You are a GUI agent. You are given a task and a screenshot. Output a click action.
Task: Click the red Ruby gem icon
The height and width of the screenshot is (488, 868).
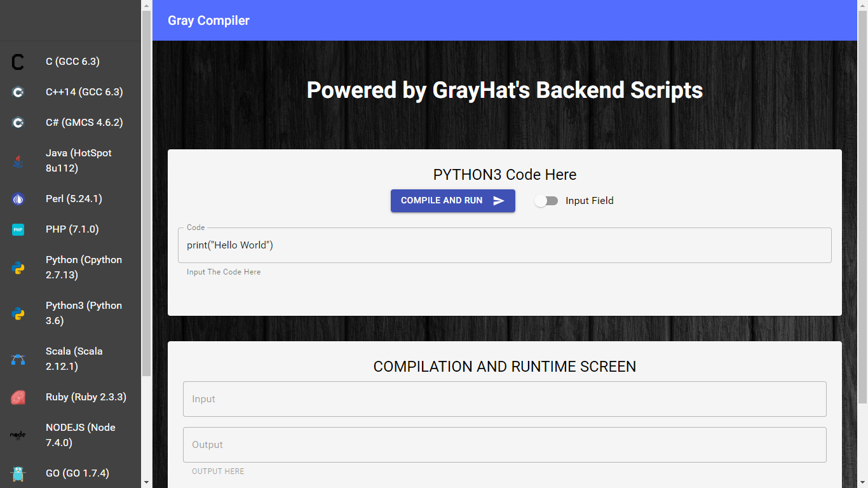click(18, 397)
